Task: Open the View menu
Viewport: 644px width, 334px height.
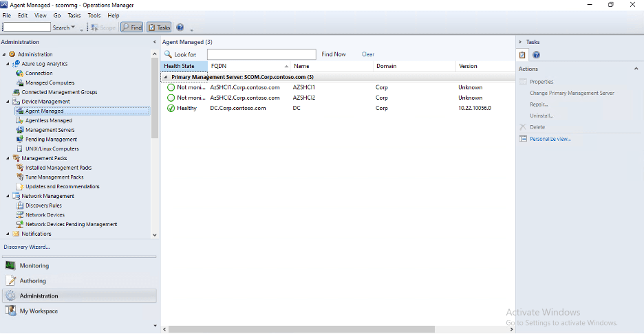Action: point(41,15)
